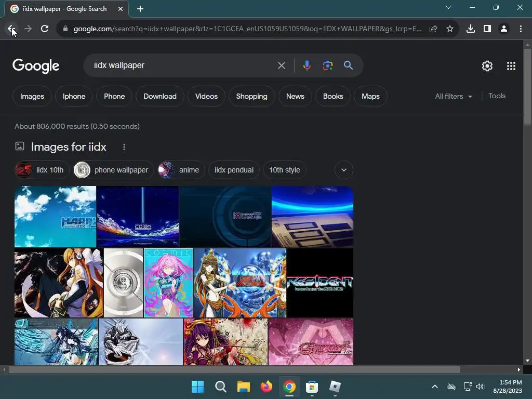Open search Tools
The image size is (532, 399).
(x=497, y=96)
